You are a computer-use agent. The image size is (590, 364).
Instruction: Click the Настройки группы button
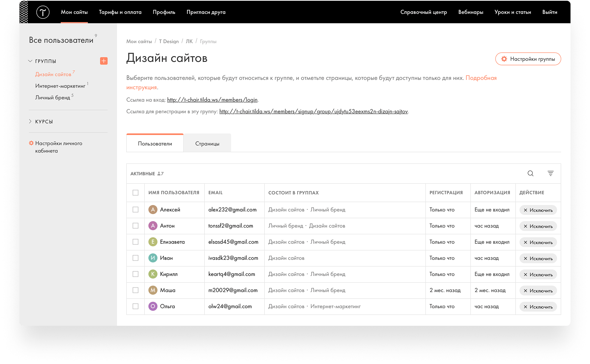[x=528, y=59]
